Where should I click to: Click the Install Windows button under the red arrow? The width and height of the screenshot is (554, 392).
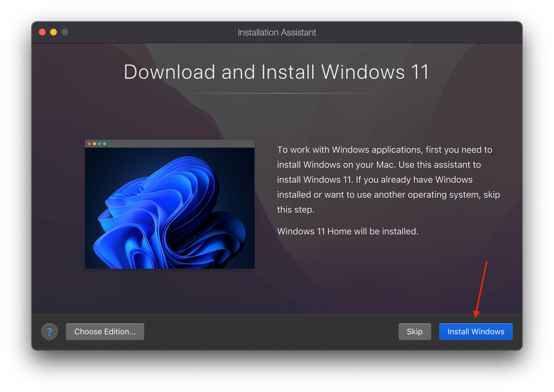(476, 331)
